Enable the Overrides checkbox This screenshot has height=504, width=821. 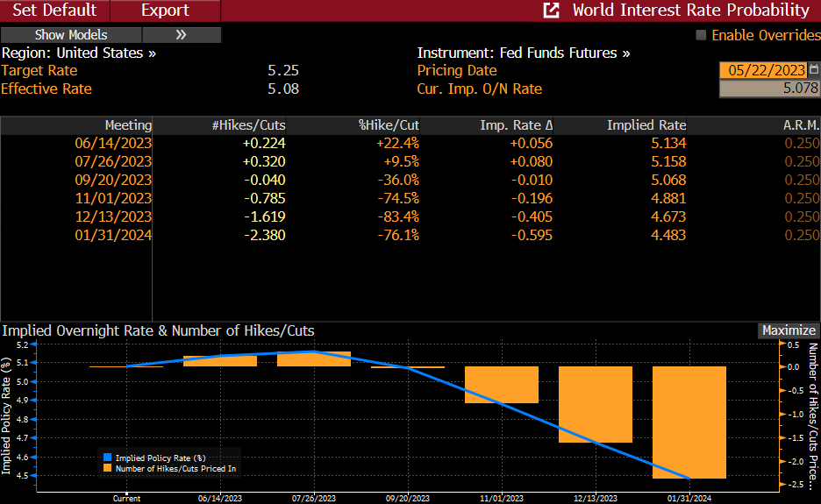pyautogui.click(x=701, y=35)
